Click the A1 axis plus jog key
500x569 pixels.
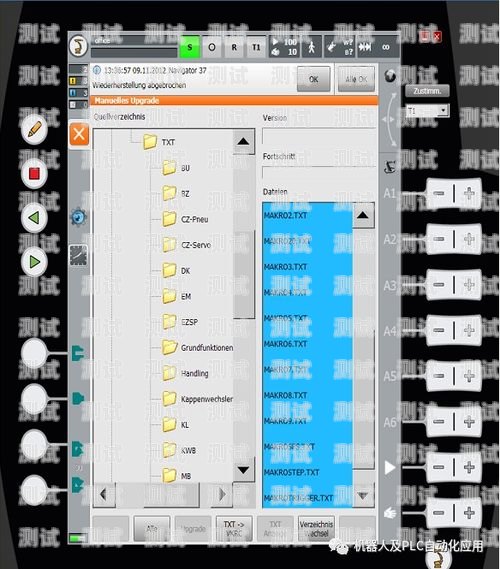(x=469, y=193)
